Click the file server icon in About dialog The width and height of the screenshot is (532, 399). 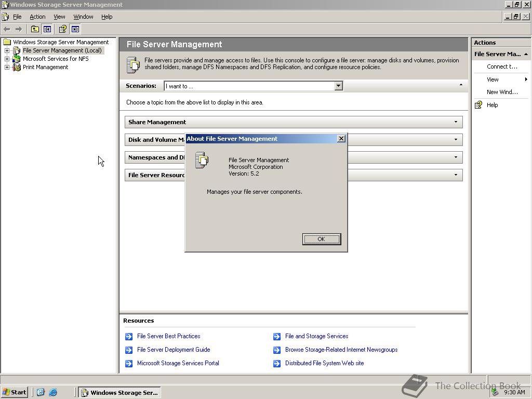coord(202,160)
